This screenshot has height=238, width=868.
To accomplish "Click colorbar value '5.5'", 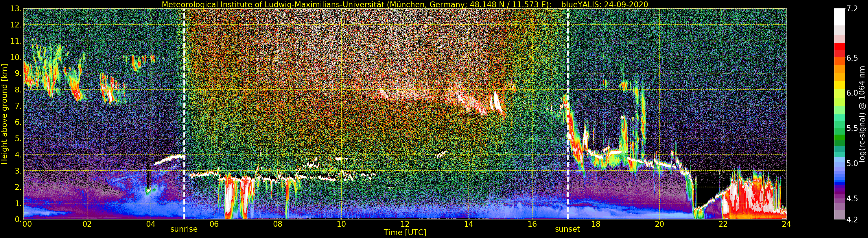I will 852,128.
